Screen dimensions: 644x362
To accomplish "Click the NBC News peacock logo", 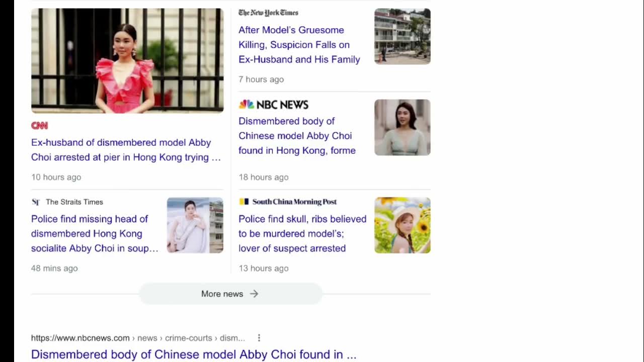I will pos(247,105).
